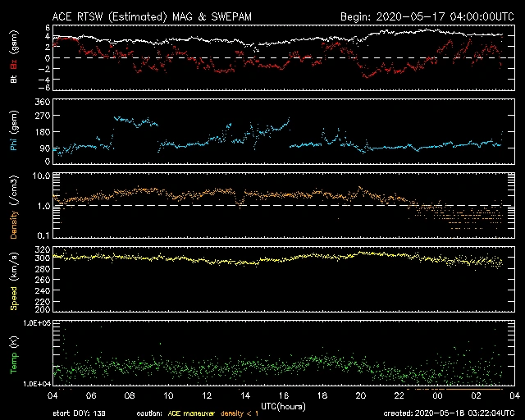This screenshot has width=525, height=420.
Task: Click the "Phi (gsm)" axis label
Action: [x=14, y=131]
